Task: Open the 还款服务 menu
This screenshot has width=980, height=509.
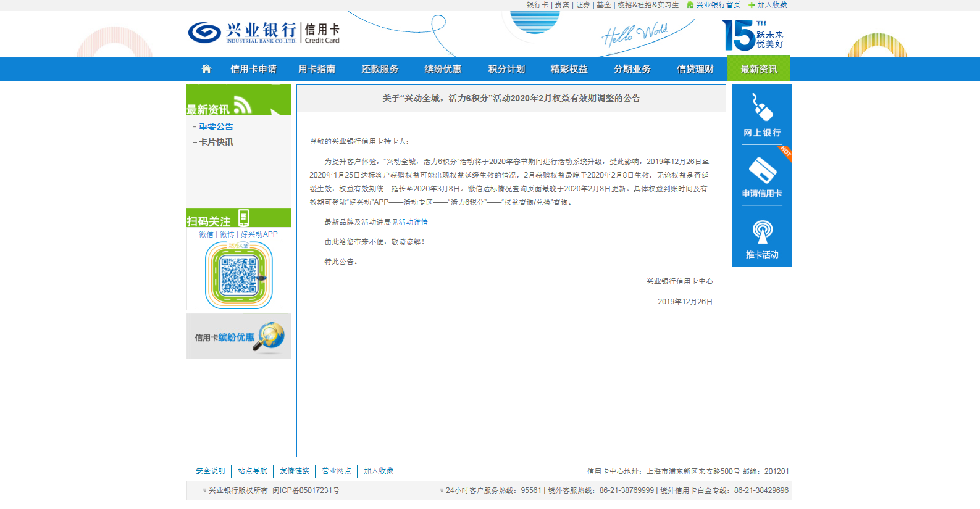Action: point(380,69)
